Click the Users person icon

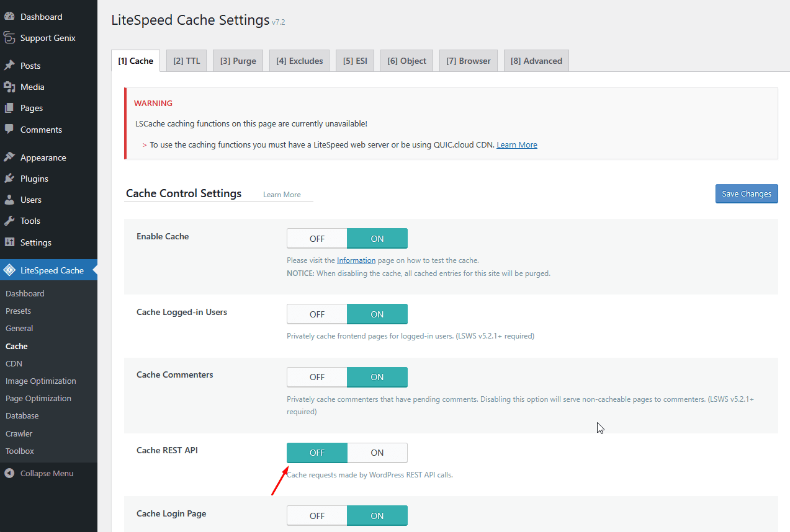9,200
